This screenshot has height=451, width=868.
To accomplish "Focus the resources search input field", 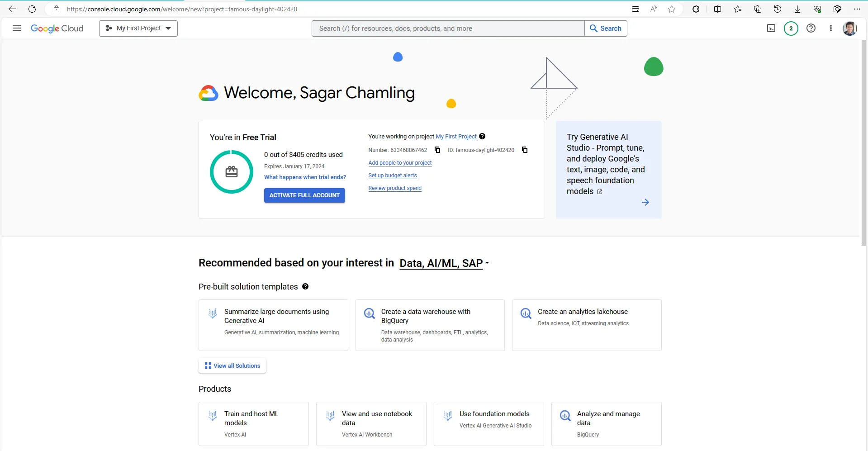I will (x=448, y=28).
